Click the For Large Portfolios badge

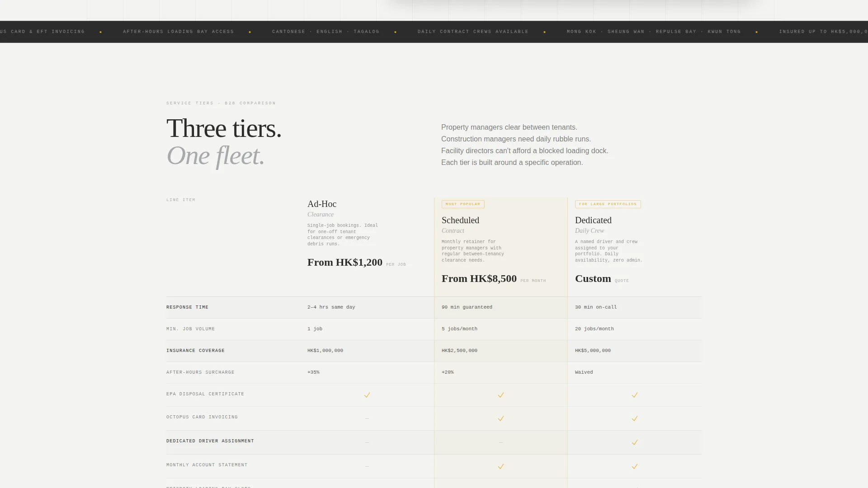coord(608,204)
